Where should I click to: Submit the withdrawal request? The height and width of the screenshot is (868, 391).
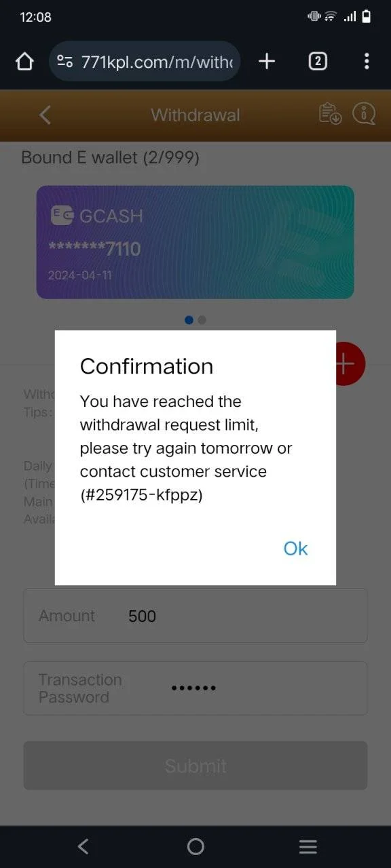(x=195, y=766)
